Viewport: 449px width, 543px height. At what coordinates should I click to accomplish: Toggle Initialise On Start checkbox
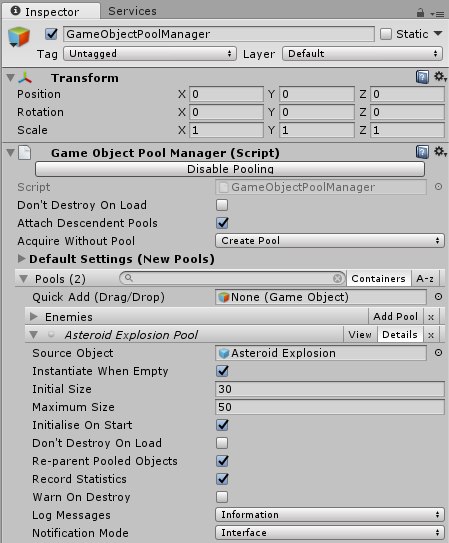222,425
